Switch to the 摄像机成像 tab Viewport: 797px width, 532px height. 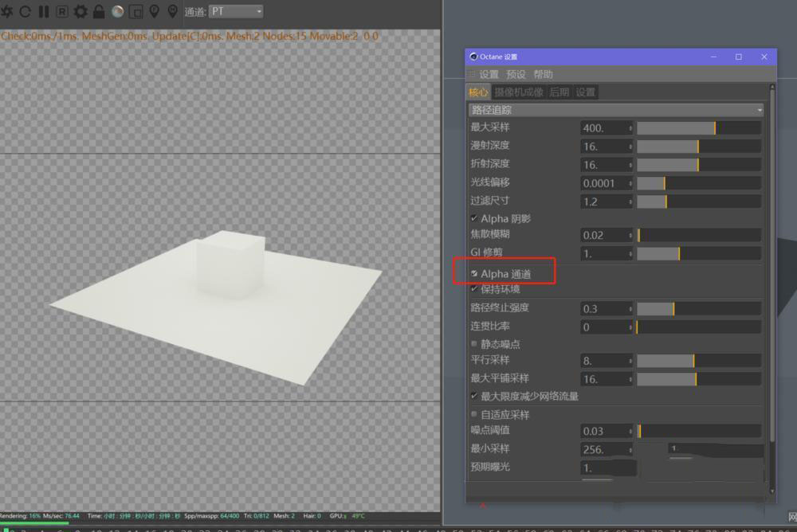pyautogui.click(x=519, y=92)
